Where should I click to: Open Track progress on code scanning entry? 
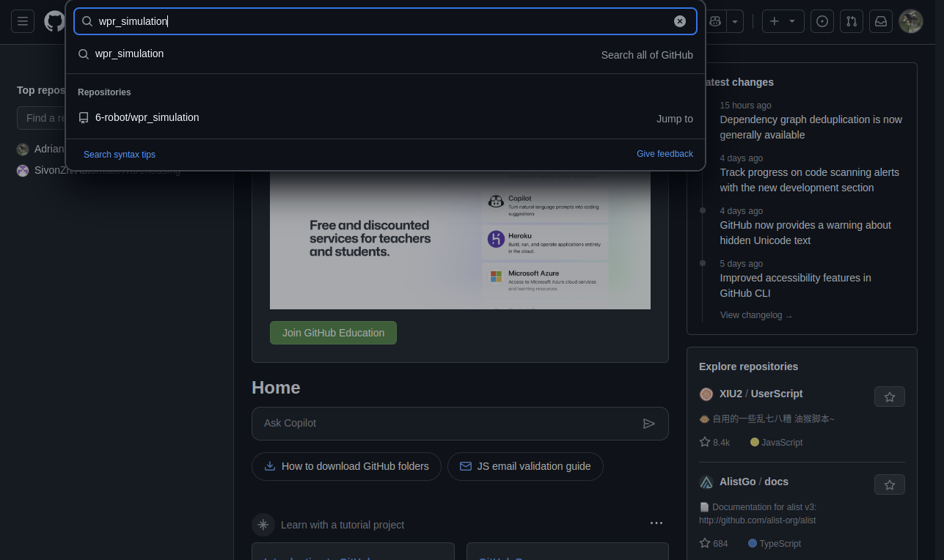point(809,180)
